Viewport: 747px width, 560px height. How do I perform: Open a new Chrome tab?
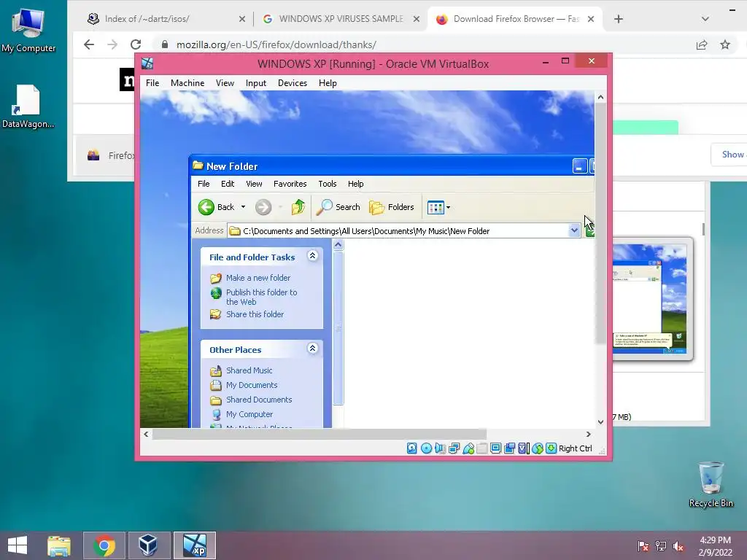tap(619, 19)
